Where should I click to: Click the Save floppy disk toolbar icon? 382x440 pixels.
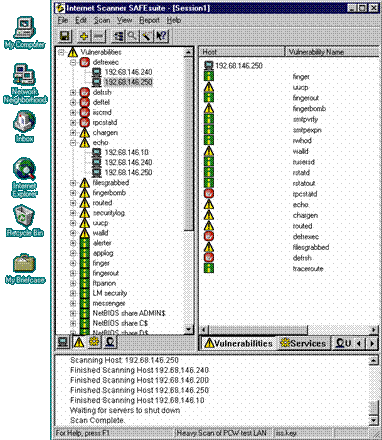[x=65, y=36]
